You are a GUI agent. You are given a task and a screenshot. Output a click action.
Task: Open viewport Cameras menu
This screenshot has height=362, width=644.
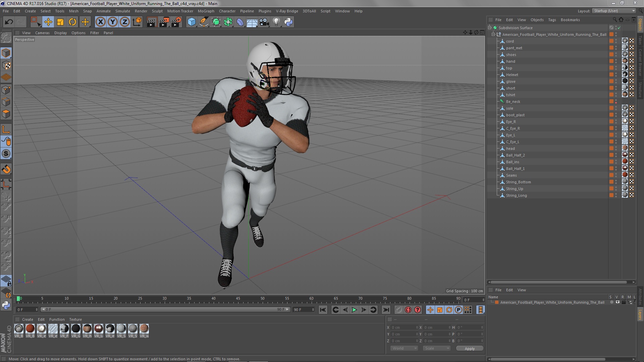tap(42, 33)
